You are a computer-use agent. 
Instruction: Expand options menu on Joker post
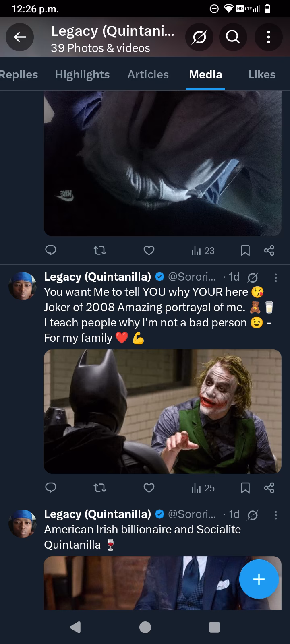(x=275, y=277)
